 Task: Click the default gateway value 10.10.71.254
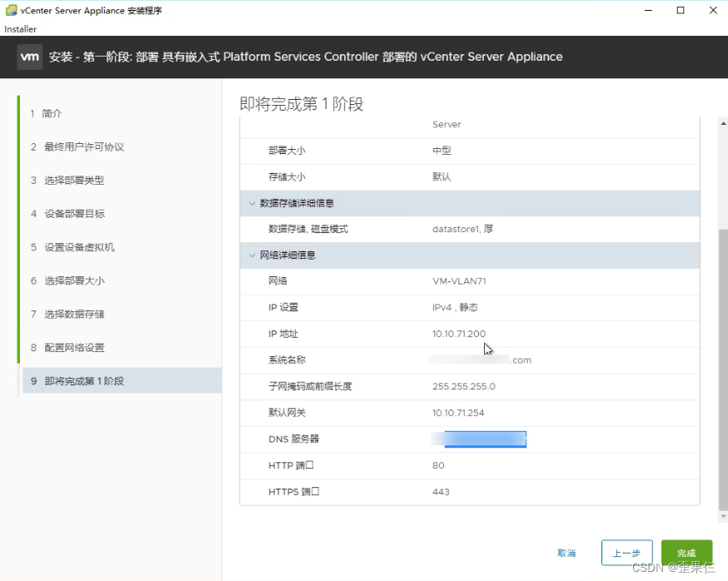(x=458, y=413)
